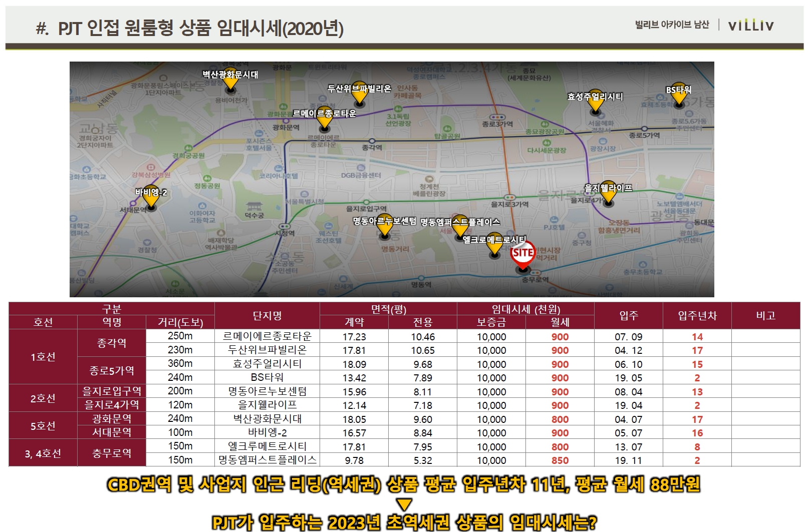Click exclusive area 5.32 cell
The image size is (809, 532).
(x=423, y=460)
